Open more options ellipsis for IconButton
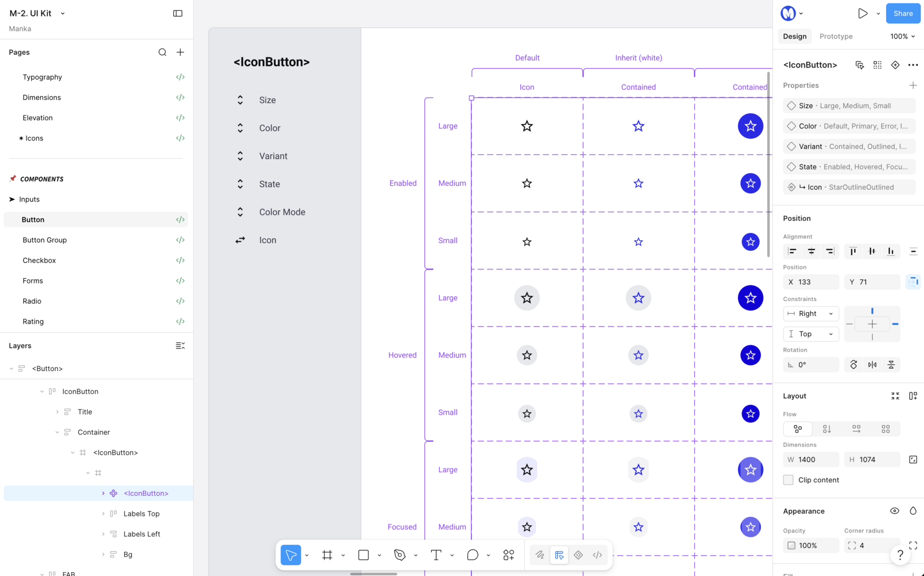The width and height of the screenshot is (924, 576). click(913, 65)
